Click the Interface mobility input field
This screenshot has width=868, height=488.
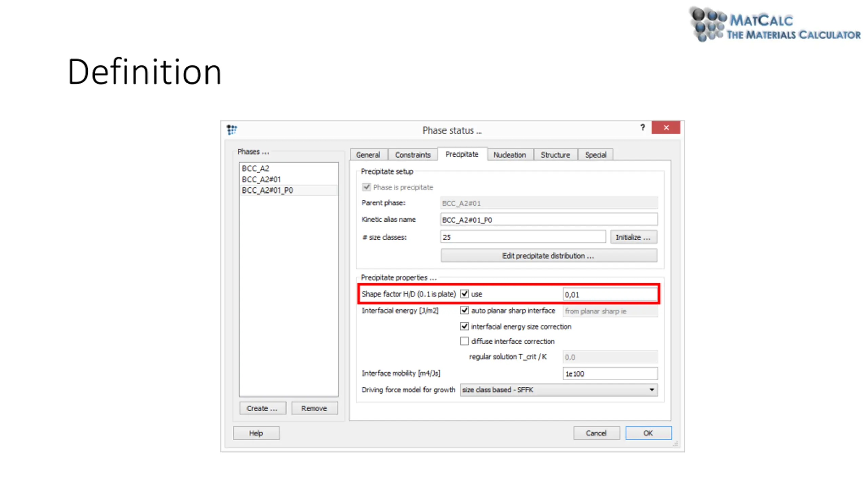coord(610,373)
